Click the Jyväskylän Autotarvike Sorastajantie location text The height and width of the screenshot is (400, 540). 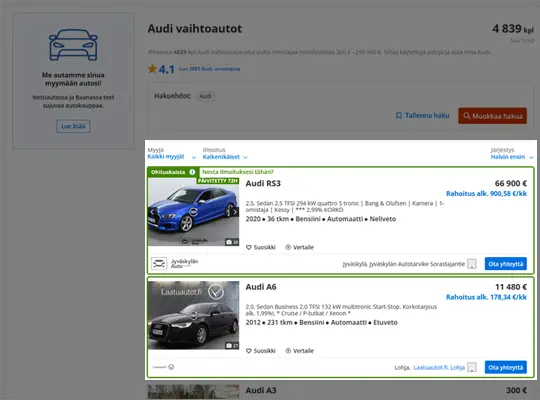tap(404, 264)
